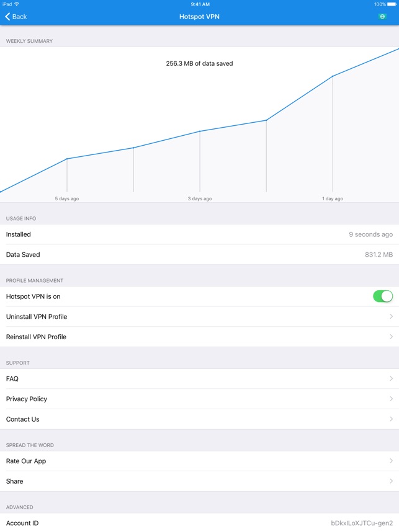The width and height of the screenshot is (399, 532).
Task: Tap the chevron on Reinstall VPN Profile row
Action: 391,337
